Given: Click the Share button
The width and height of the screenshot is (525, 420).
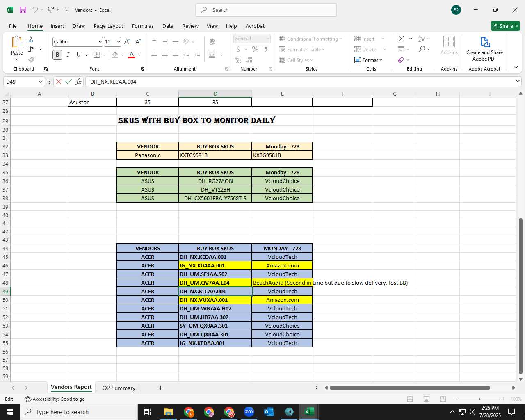Looking at the screenshot, I should 505,26.
